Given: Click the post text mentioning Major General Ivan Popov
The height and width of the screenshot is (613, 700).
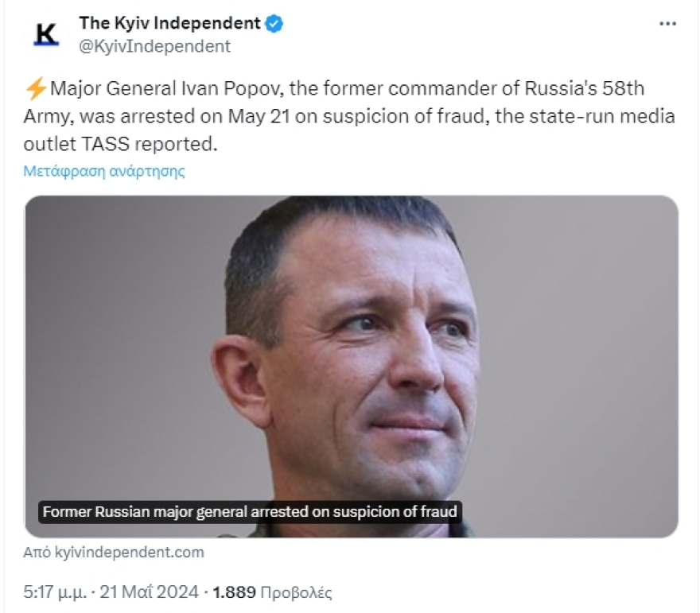Looking at the screenshot, I should click(167, 88).
